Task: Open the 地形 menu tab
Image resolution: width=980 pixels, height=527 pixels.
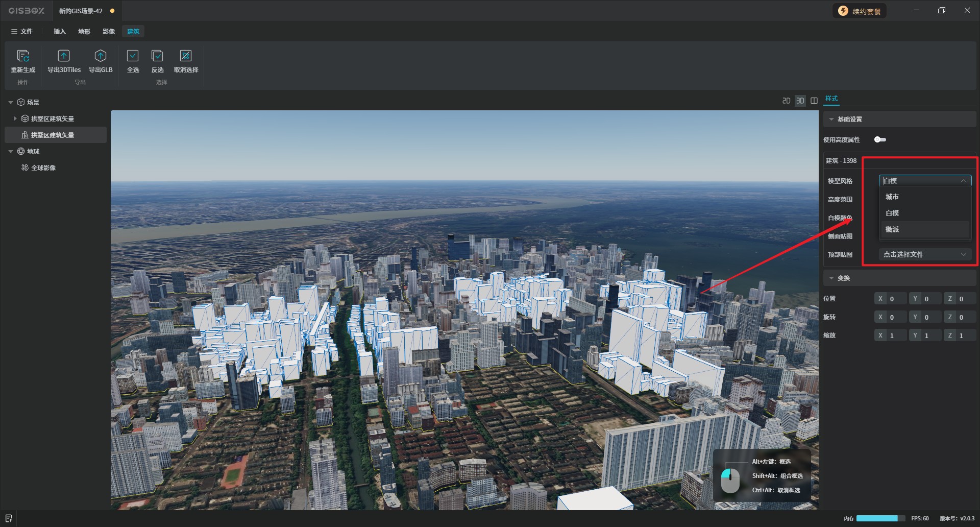Action: (84, 32)
